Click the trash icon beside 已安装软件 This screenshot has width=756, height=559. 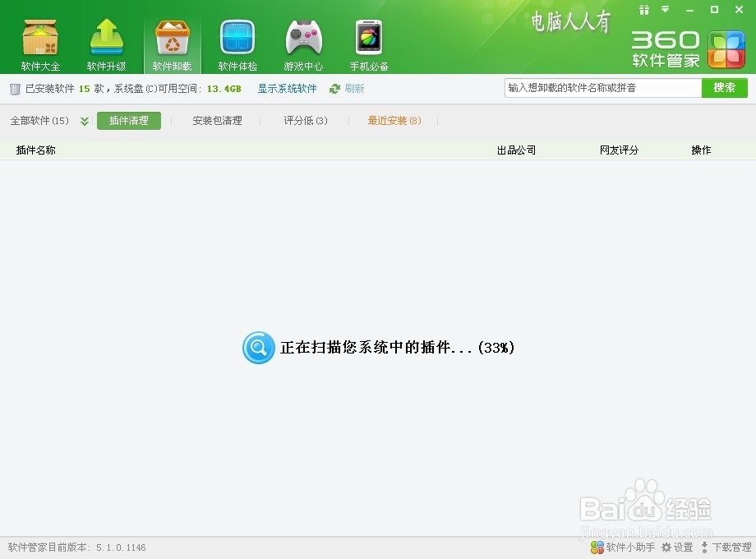click(14, 88)
